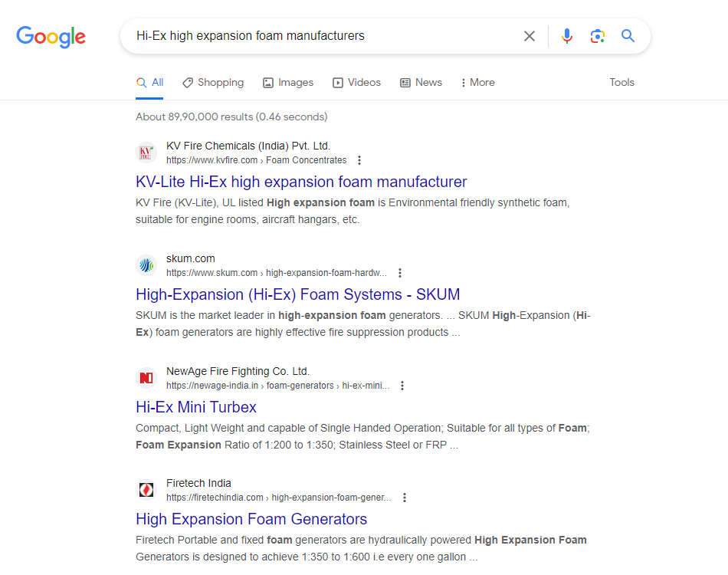Open the skum.com site favicon
The width and height of the screenshot is (728, 575).
pyautogui.click(x=146, y=265)
